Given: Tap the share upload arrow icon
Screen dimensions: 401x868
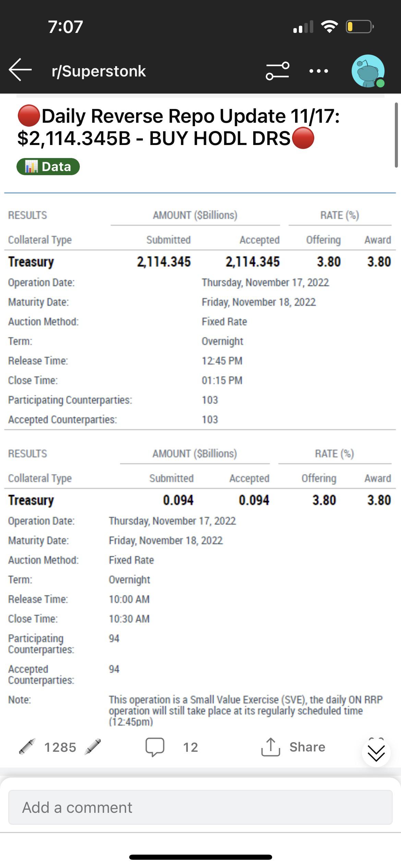Looking at the screenshot, I should click(271, 747).
